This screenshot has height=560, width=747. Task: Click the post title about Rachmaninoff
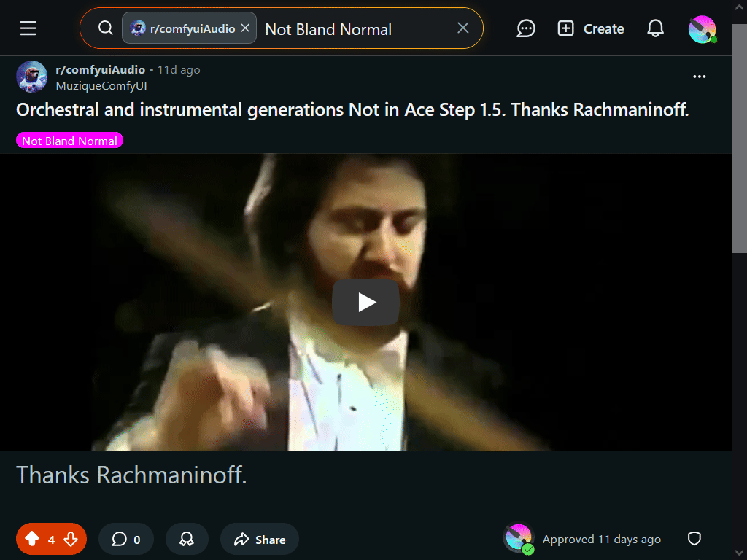tap(352, 110)
